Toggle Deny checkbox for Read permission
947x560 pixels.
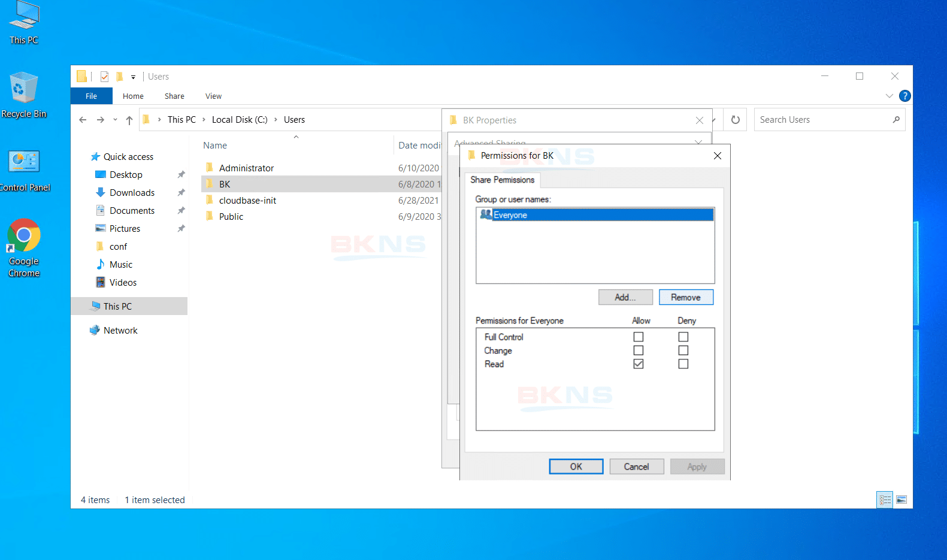point(683,364)
